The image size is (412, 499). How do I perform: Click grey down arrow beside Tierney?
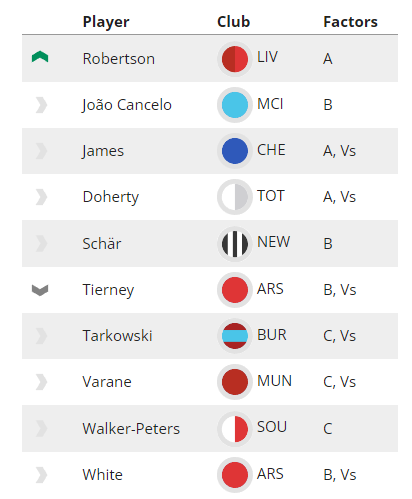click(x=40, y=290)
